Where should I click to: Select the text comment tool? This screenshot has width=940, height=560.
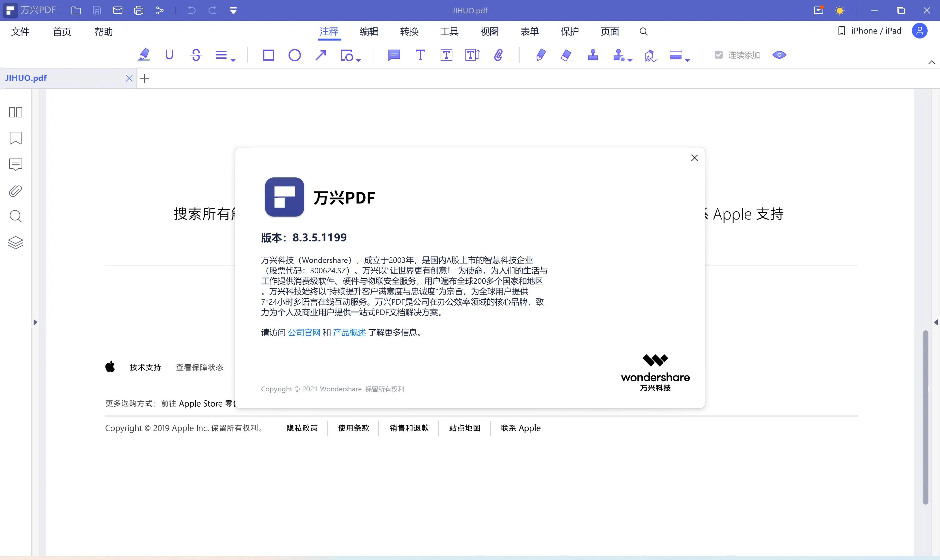click(x=420, y=55)
